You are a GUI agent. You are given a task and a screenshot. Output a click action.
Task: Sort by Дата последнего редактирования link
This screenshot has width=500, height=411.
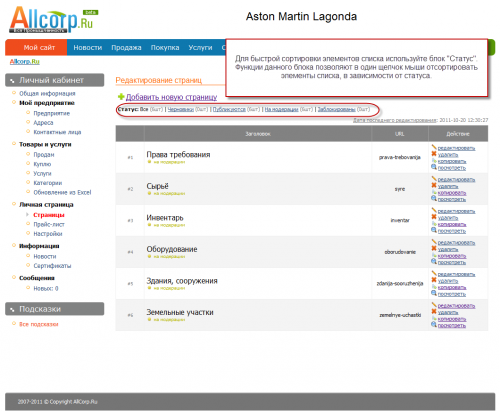click(x=395, y=120)
